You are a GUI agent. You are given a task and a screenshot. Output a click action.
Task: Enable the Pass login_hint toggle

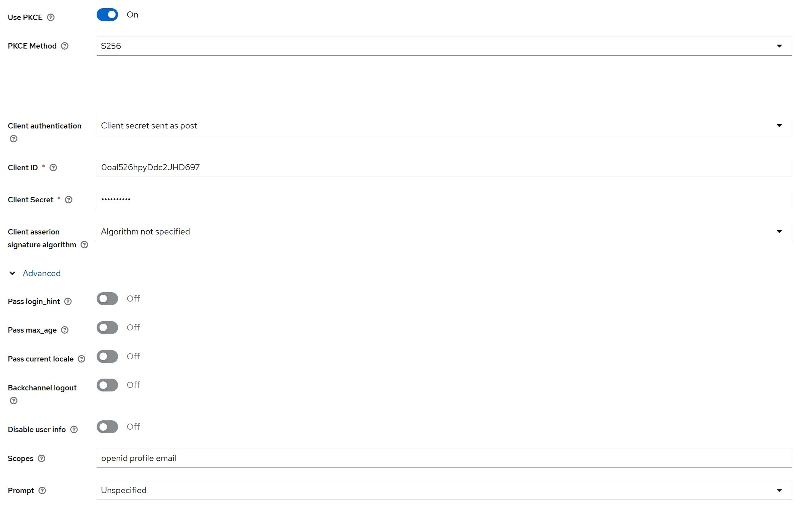107,299
